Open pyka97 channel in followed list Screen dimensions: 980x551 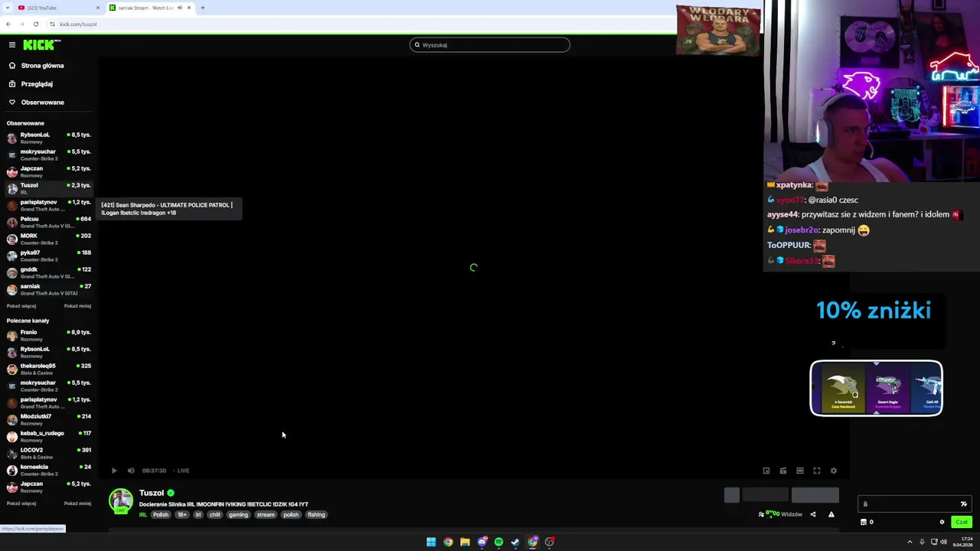(49, 256)
